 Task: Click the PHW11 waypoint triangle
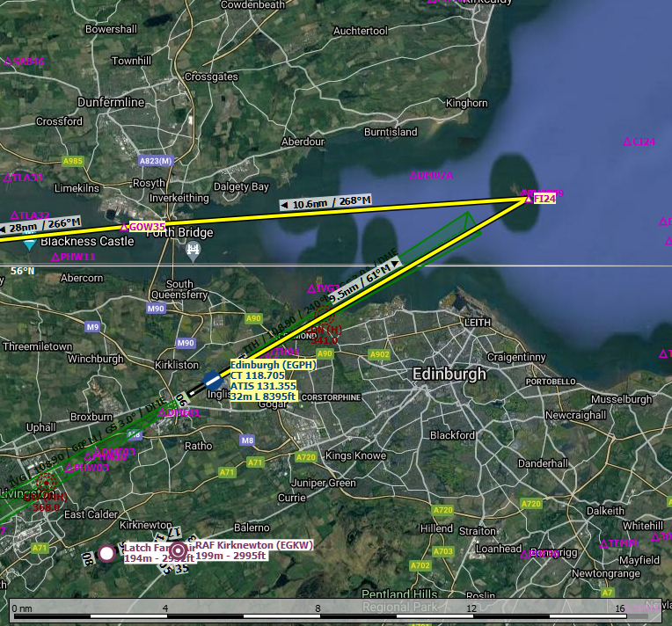click(x=55, y=257)
